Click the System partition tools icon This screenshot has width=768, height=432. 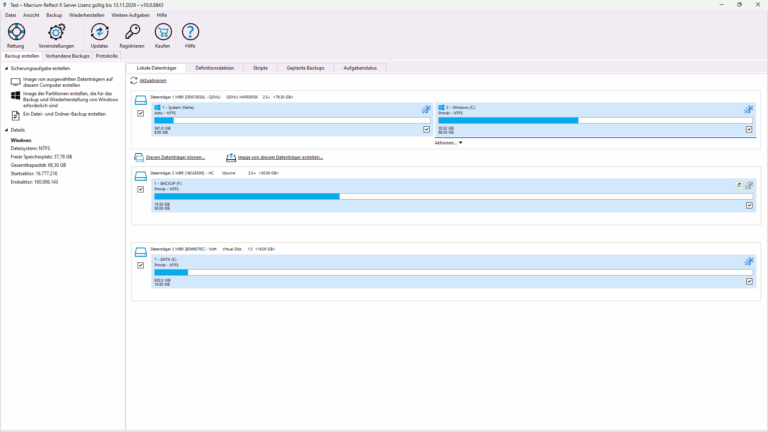tap(426, 109)
